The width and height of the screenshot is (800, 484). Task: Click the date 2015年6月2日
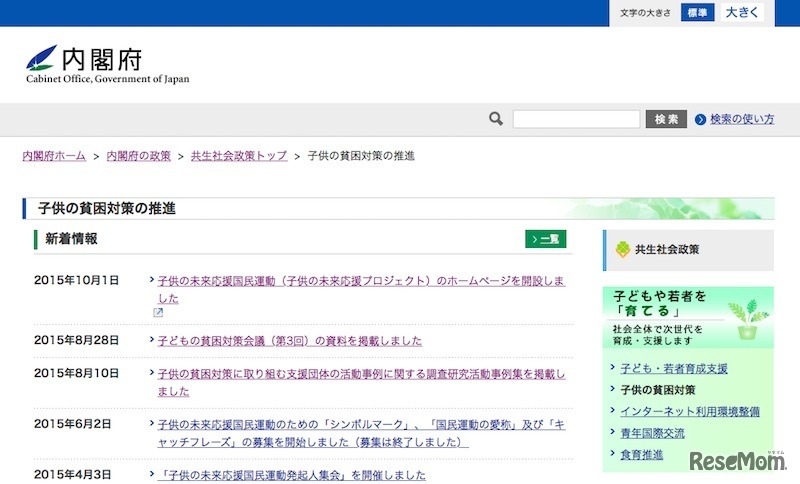[72, 424]
